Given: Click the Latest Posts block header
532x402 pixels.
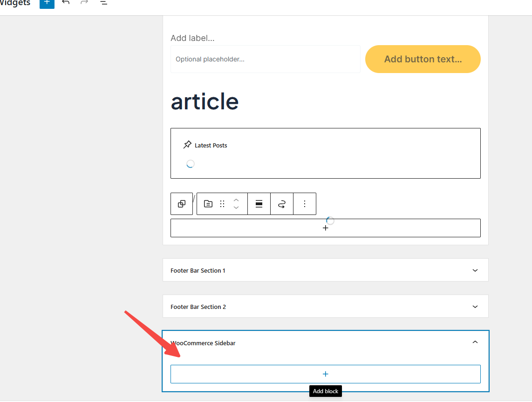Looking at the screenshot, I should 211,145.
